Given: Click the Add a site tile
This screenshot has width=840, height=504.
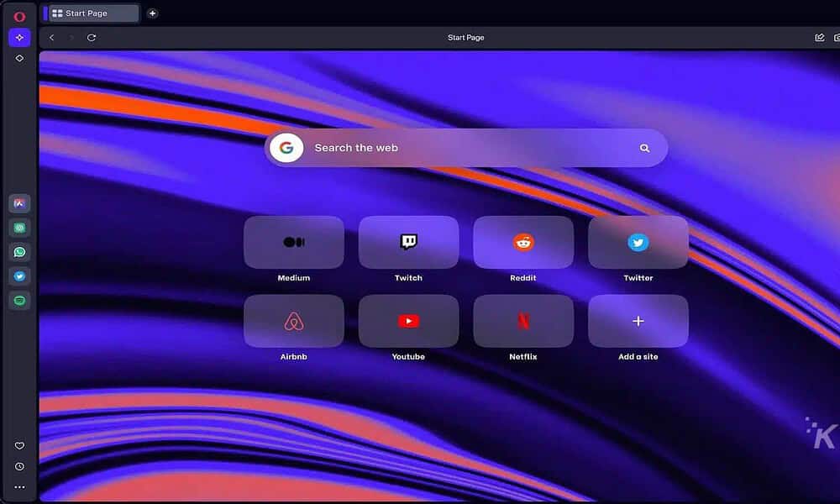Looking at the screenshot, I should tap(638, 321).
